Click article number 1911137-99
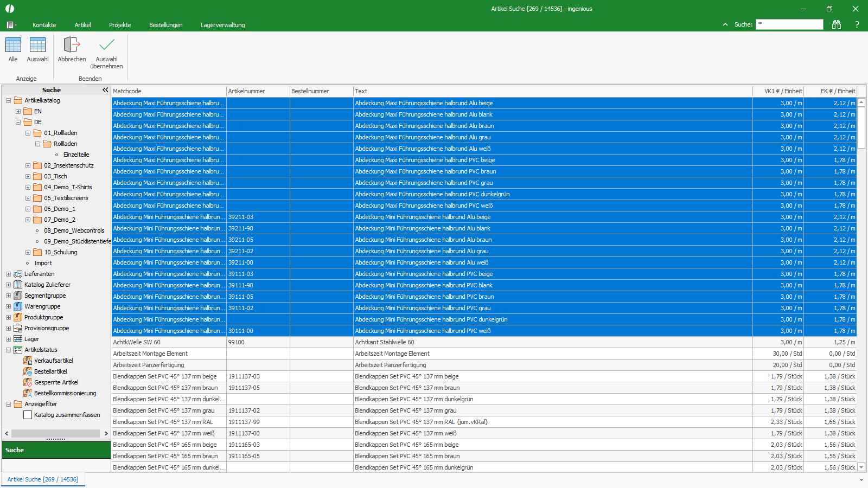The height and width of the screenshot is (488, 868). (x=244, y=422)
